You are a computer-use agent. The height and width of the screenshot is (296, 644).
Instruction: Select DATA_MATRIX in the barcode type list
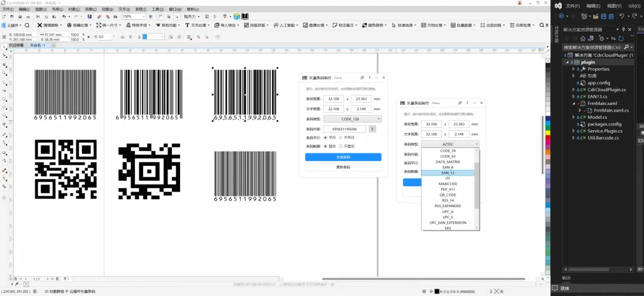(x=448, y=162)
